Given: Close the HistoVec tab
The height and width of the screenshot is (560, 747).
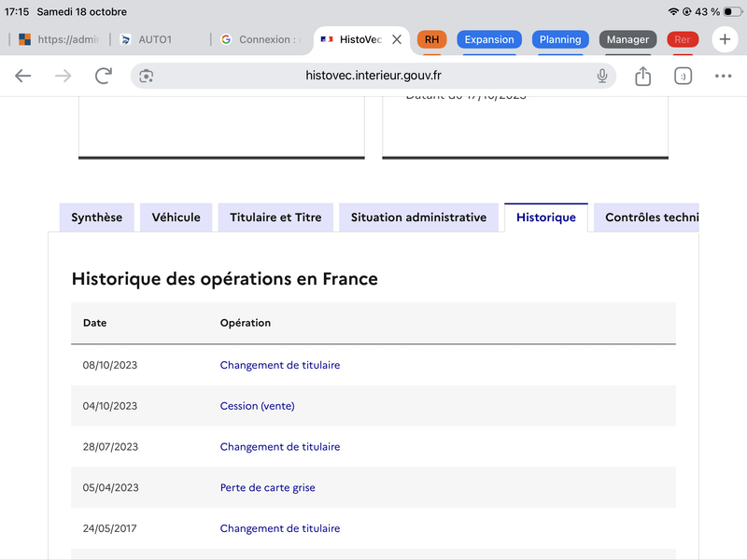Looking at the screenshot, I should pos(397,40).
